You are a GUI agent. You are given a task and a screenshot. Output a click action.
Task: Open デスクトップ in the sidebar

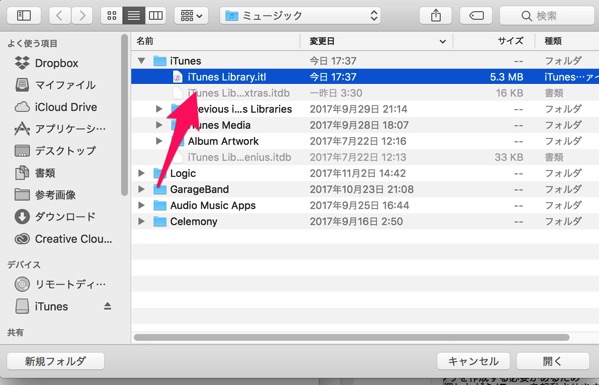pos(55,151)
